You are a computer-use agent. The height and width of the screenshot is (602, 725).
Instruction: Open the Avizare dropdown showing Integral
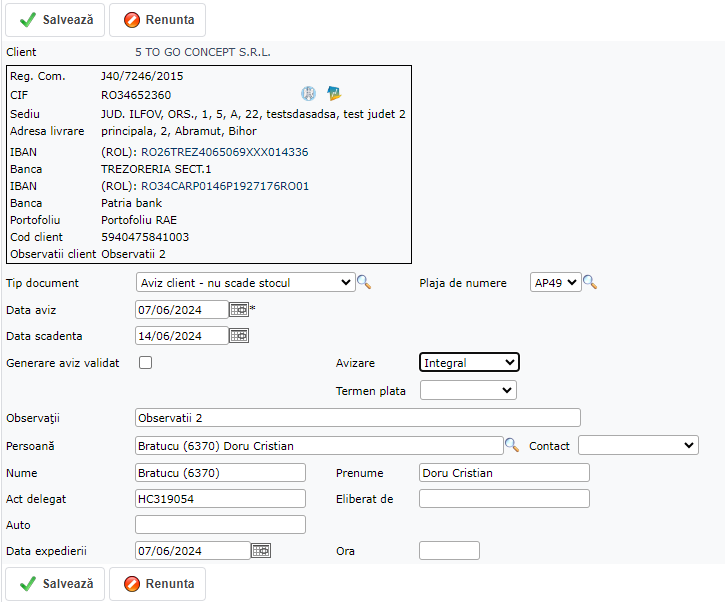469,363
